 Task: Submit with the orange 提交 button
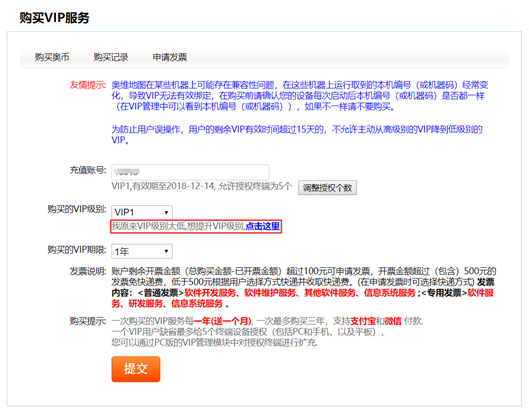click(x=136, y=369)
